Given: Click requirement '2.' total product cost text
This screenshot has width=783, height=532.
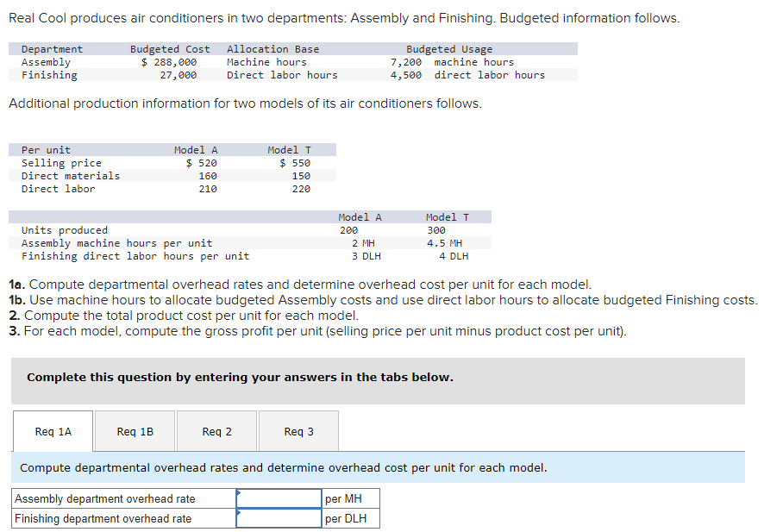Looking at the screenshot, I should [x=184, y=316].
